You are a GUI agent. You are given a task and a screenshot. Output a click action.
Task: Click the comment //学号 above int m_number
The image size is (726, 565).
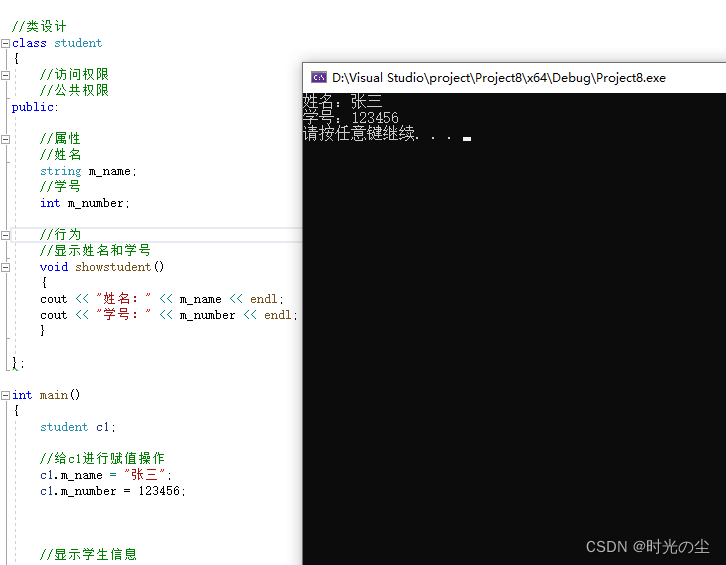[60, 187]
